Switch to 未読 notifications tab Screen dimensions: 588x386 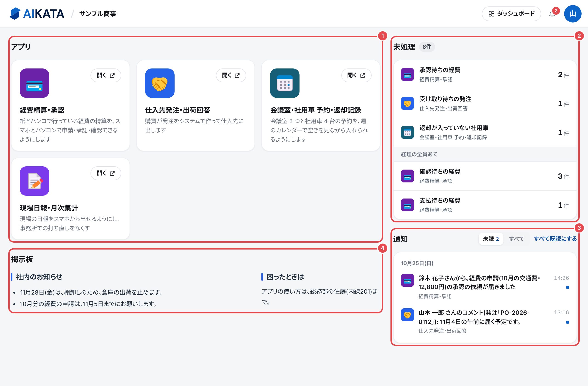pyautogui.click(x=491, y=239)
